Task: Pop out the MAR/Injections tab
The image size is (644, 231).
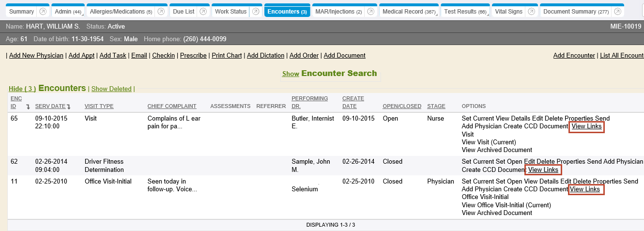Action: pyautogui.click(x=371, y=12)
